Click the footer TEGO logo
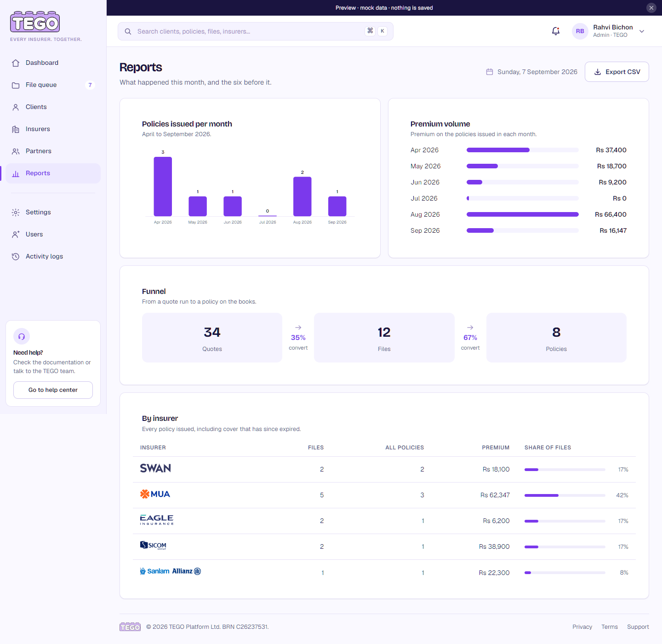Screen dimensions: 662x644 (130, 627)
